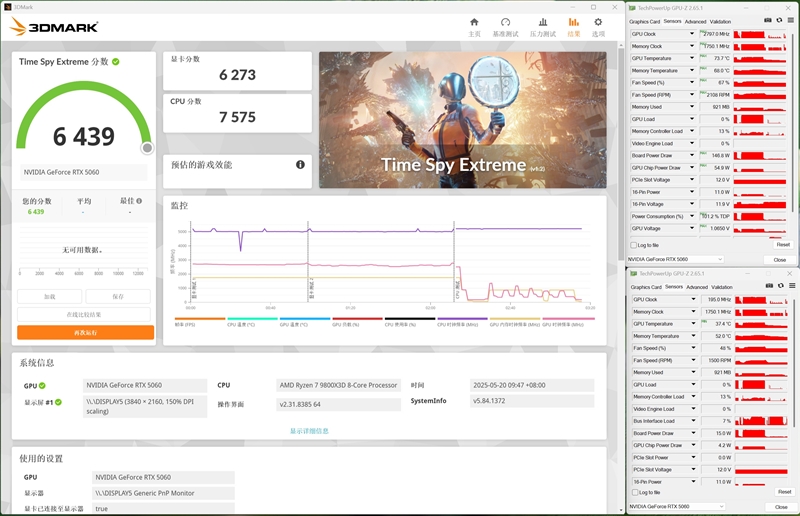The width and height of the screenshot is (800, 516).
Task: Enable Log to file in lower GPU-Z window
Action: click(634, 492)
